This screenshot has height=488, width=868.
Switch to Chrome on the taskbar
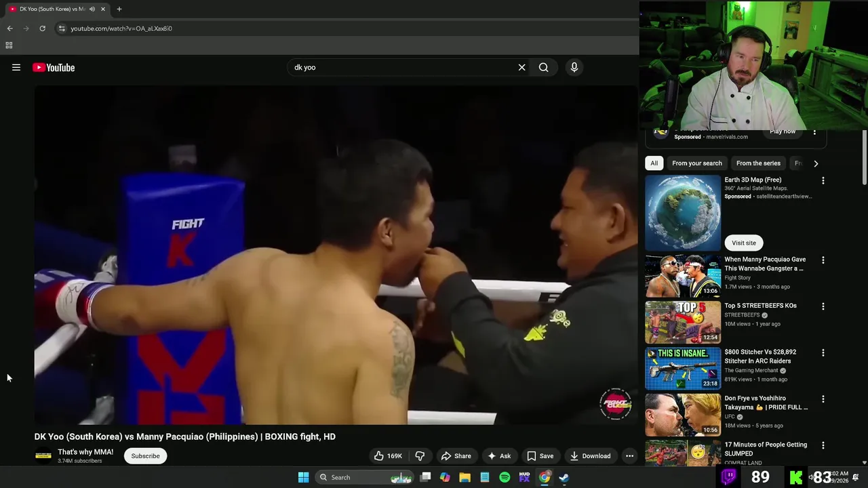(x=545, y=477)
